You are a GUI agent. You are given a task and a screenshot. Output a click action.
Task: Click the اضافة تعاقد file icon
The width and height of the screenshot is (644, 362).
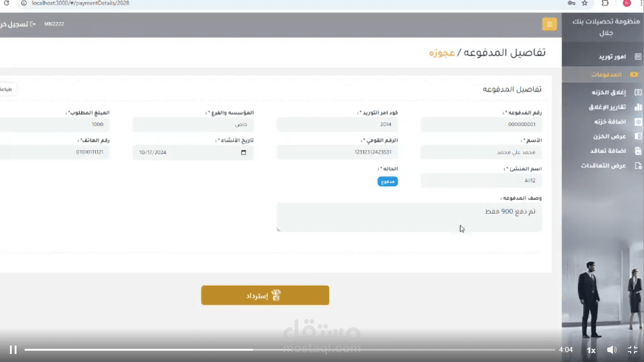coord(638,151)
